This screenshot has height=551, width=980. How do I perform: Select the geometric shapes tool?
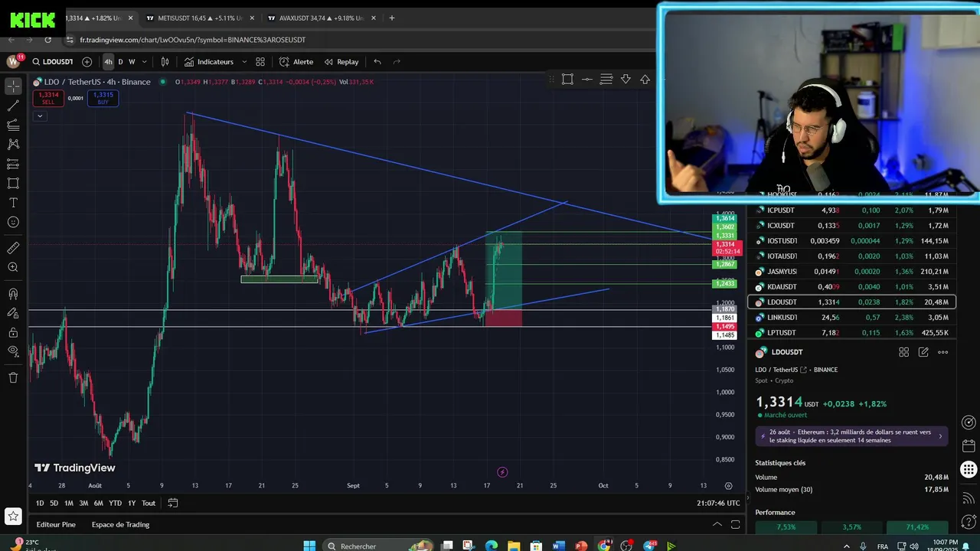tap(13, 183)
